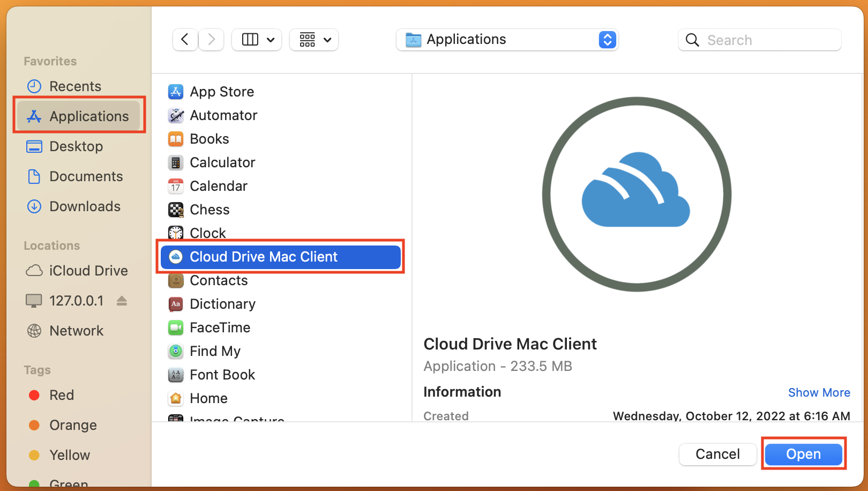Click the Books icon

click(176, 139)
